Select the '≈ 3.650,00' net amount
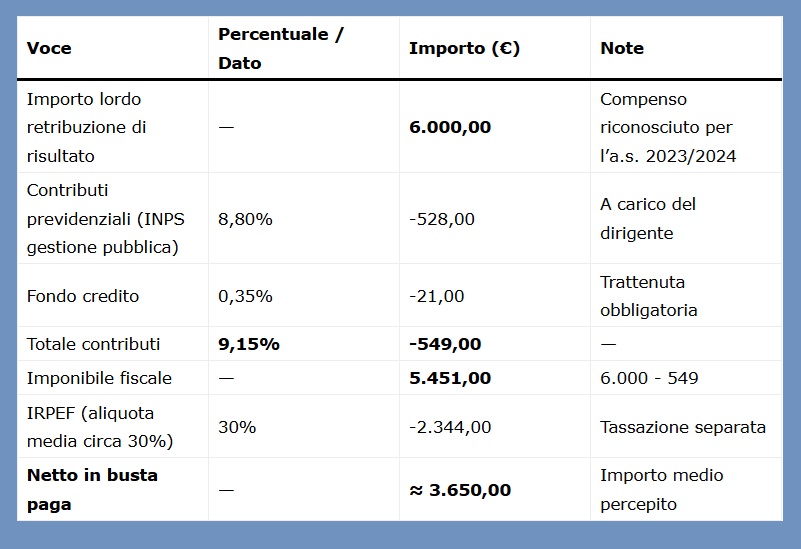801x549 pixels. click(x=460, y=490)
